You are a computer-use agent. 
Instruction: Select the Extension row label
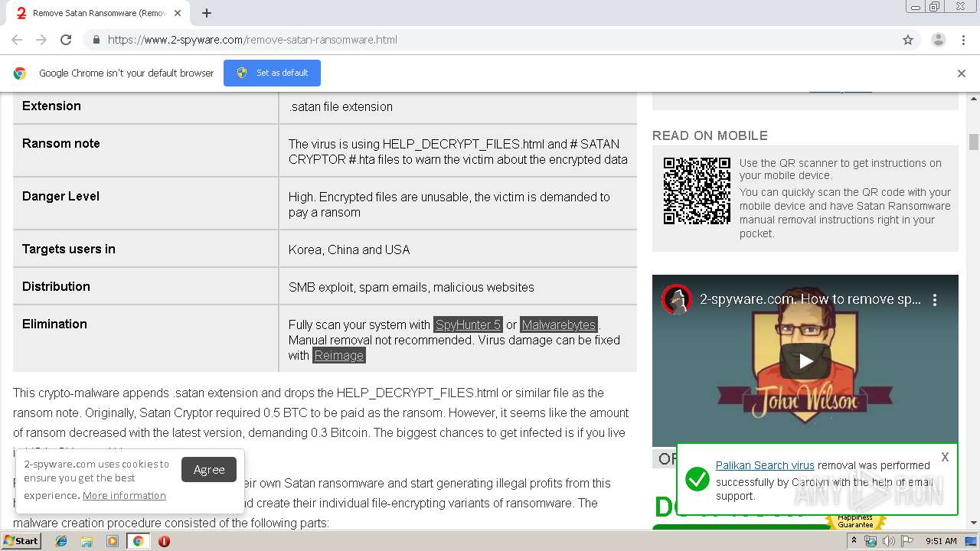pos(51,106)
